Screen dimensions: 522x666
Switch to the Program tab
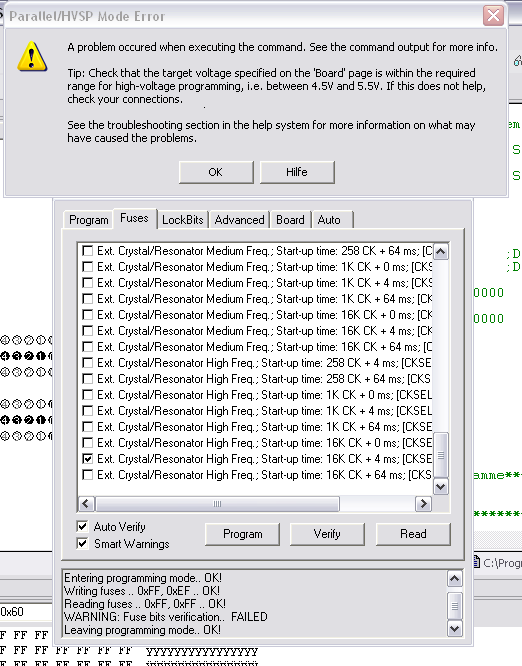tap(88, 220)
